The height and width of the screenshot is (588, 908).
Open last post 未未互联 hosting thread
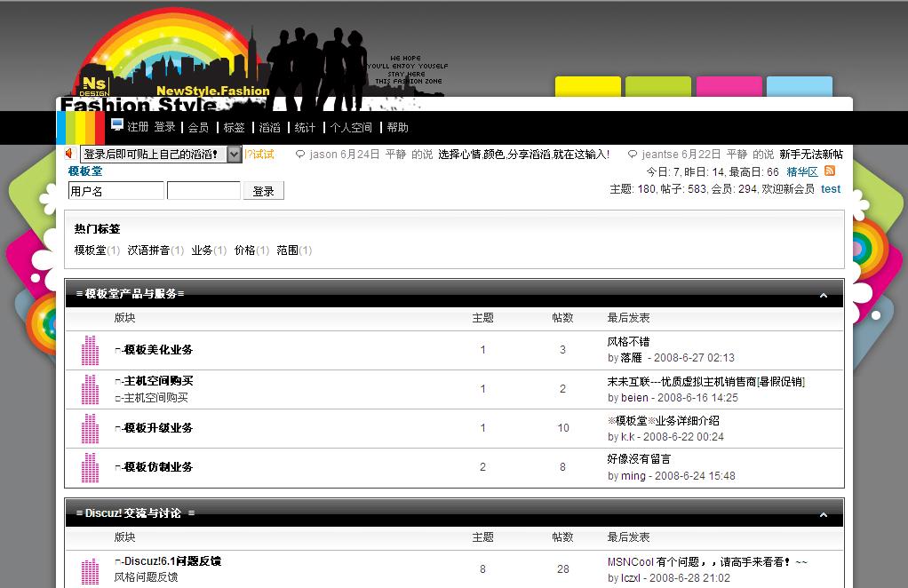pos(706,381)
